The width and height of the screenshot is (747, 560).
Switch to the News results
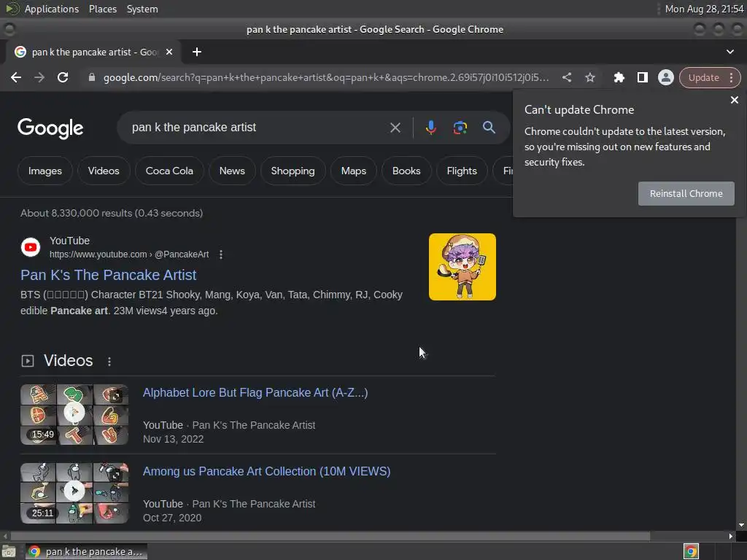click(232, 171)
